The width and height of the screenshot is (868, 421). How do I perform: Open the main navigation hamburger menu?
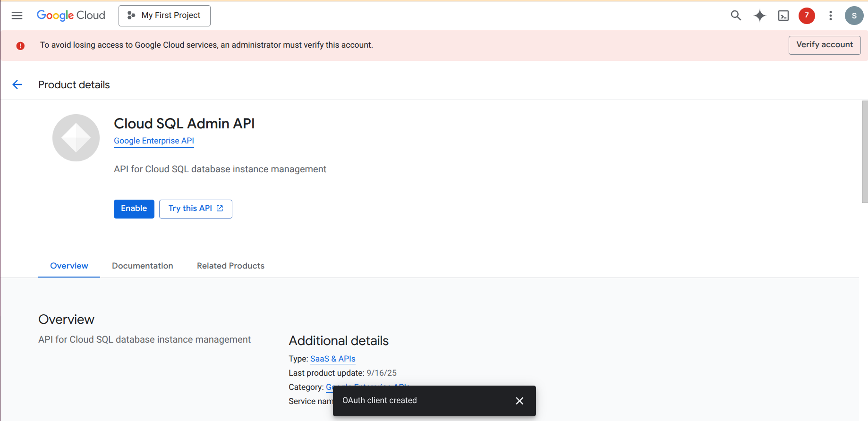tap(17, 16)
